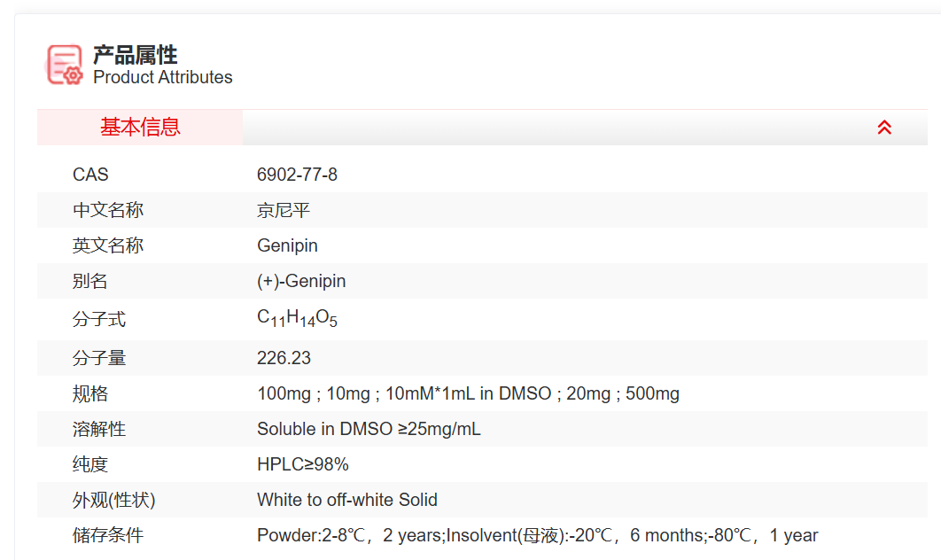Click the 产品属性 heading text

tap(135, 55)
